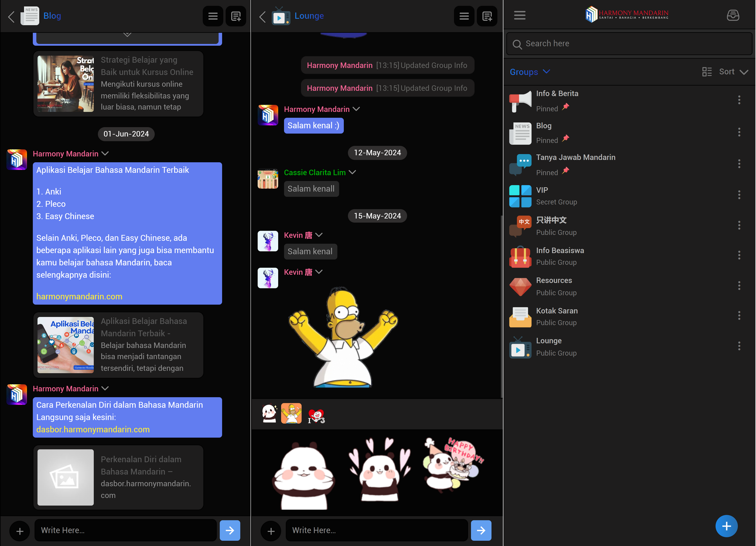Open the Blog panel add-note icon

(x=236, y=16)
